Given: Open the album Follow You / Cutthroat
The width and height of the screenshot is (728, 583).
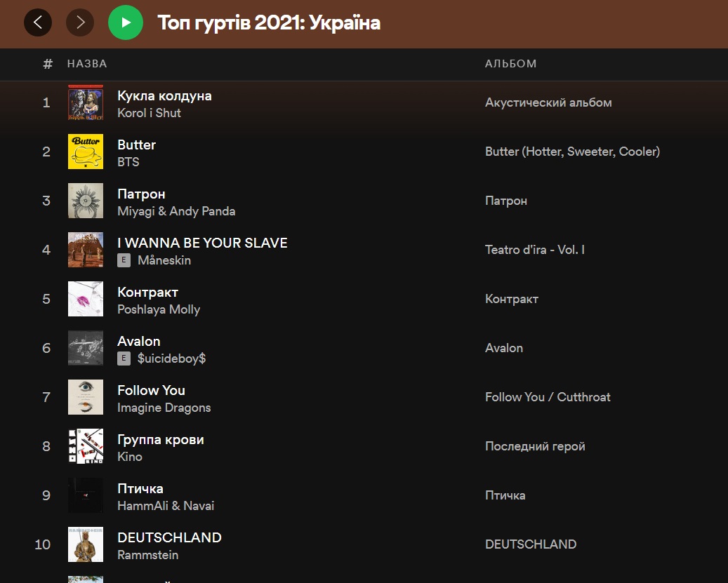Looking at the screenshot, I should click(547, 396).
